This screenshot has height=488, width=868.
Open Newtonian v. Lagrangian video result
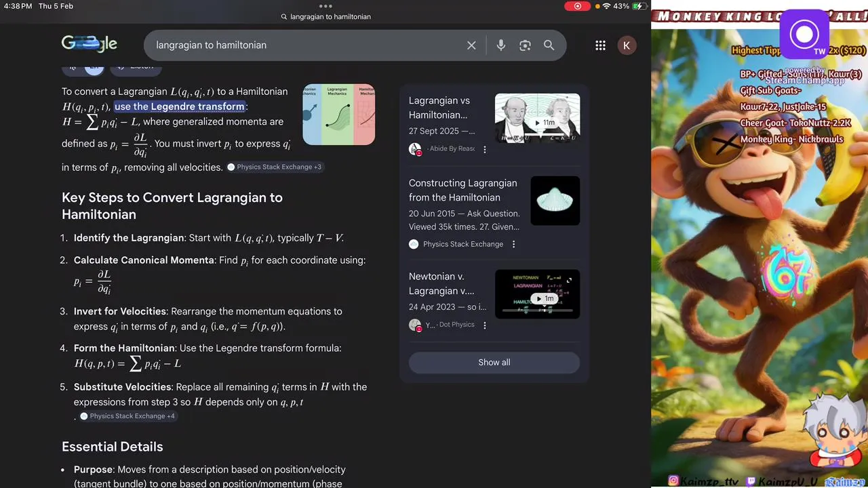(441, 284)
